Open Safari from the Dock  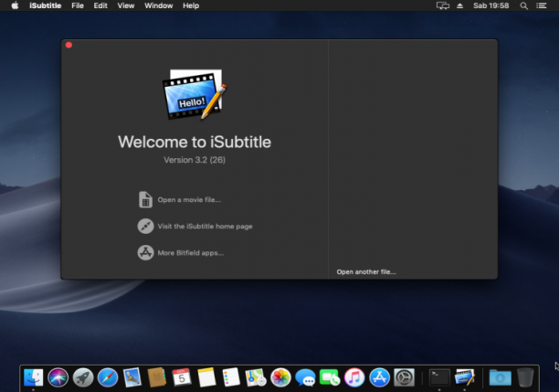pyautogui.click(x=107, y=377)
